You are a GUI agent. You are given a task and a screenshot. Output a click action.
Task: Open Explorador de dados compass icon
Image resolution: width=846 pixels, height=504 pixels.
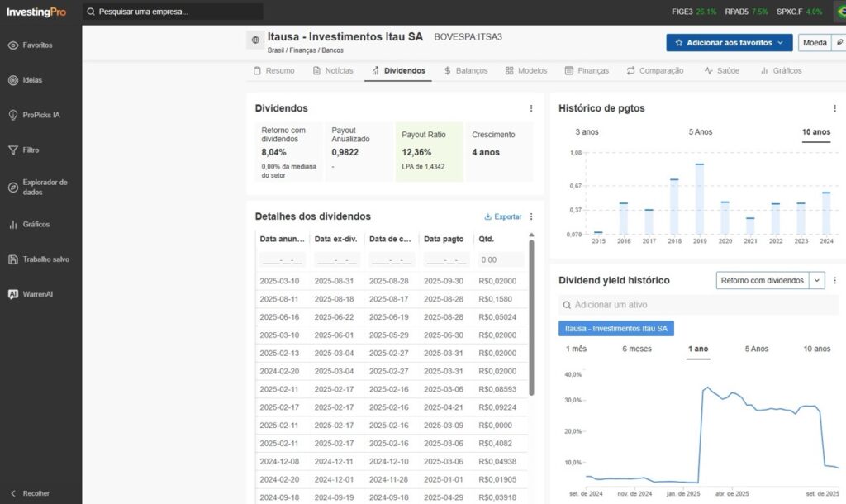[x=13, y=188]
